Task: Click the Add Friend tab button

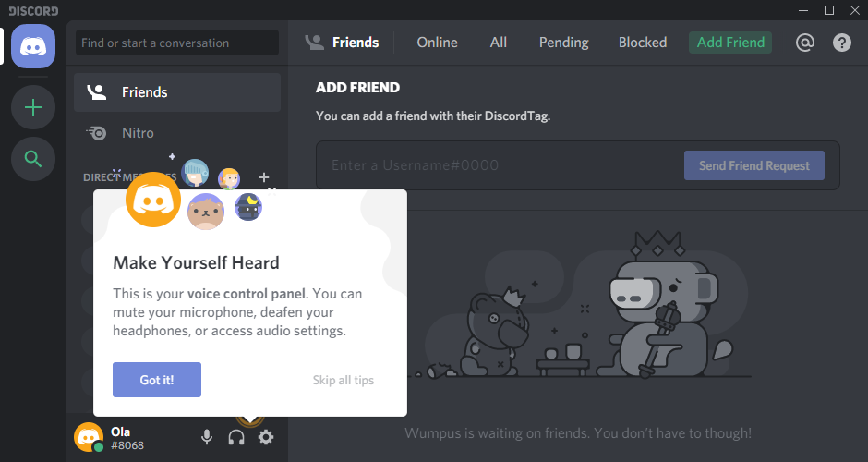Action: click(730, 43)
